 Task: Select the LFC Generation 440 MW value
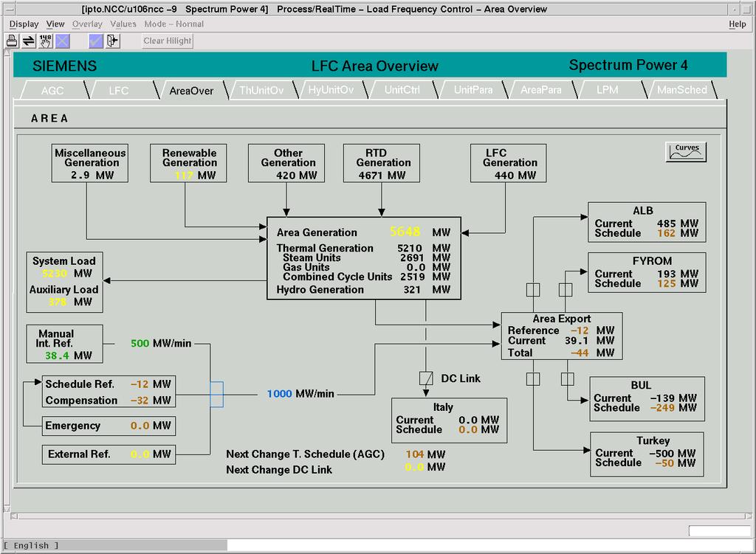(x=504, y=176)
